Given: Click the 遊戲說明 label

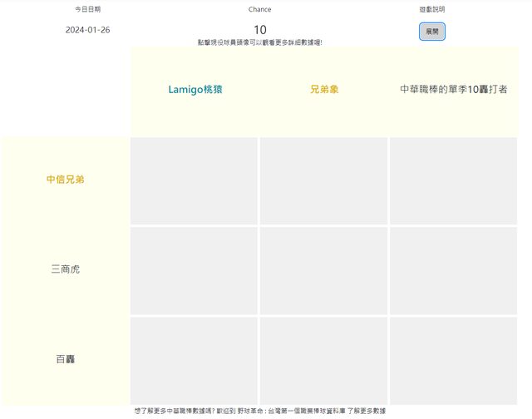Looking at the screenshot, I should 432,9.
